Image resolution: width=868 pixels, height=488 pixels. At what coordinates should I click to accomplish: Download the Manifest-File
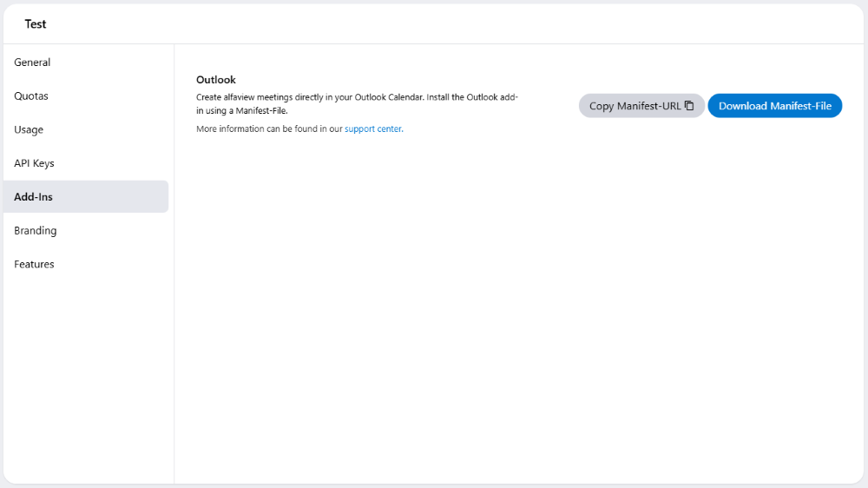[x=775, y=106]
